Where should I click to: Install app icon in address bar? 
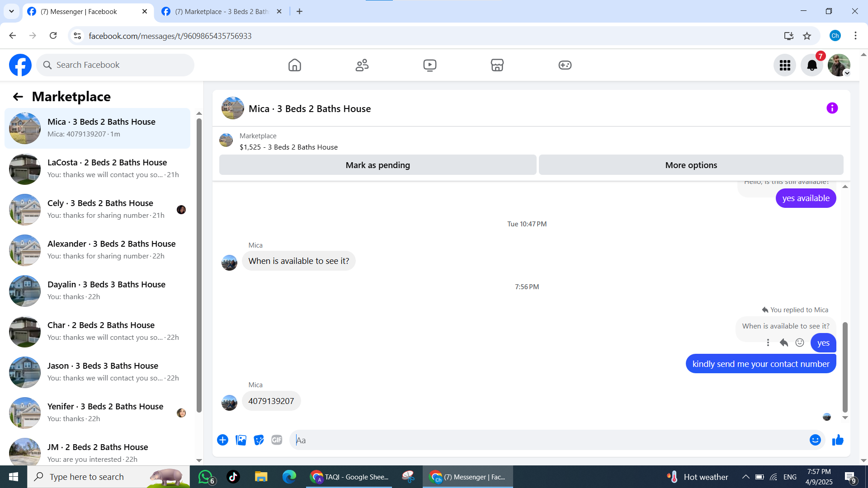[x=789, y=36]
